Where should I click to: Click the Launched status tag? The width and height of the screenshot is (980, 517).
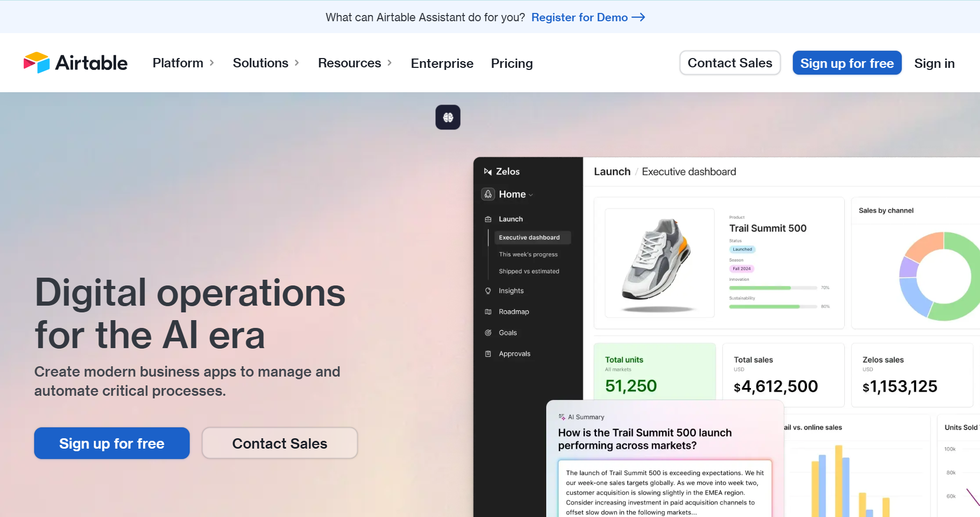click(x=742, y=249)
